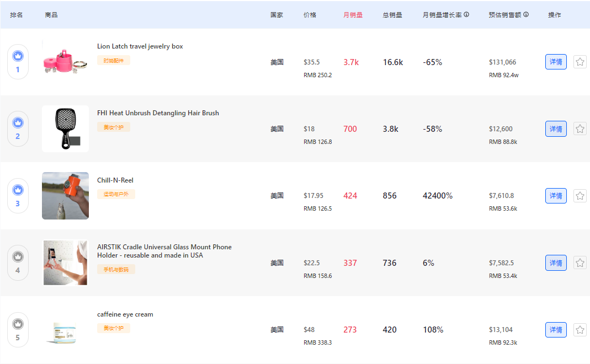Screen dimensions: 590x364
Task: Click 手机与数码 category tag
Action: 116,270
